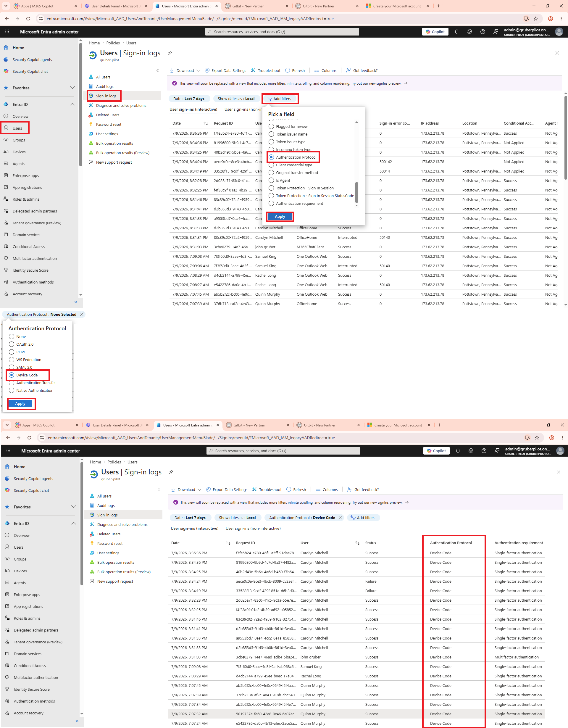Open Show dates as : Local filter in lower window

pos(237,518)
